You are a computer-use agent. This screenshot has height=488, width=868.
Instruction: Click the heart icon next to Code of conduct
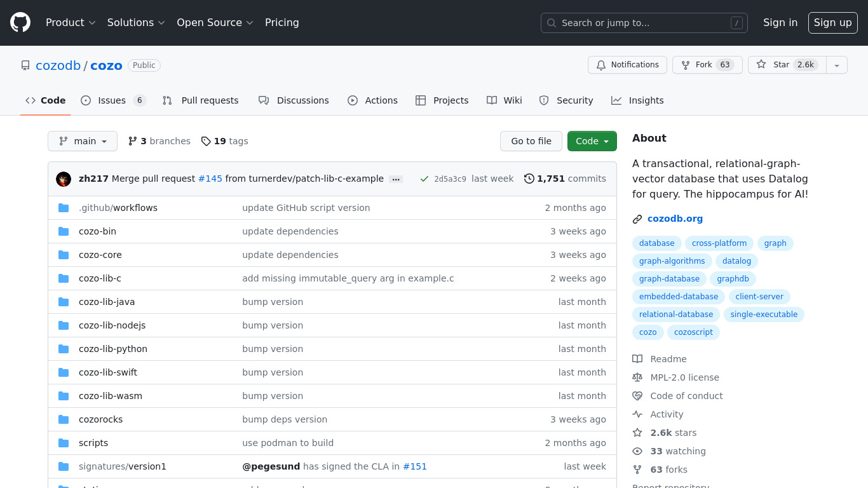[x=637, y=396]
